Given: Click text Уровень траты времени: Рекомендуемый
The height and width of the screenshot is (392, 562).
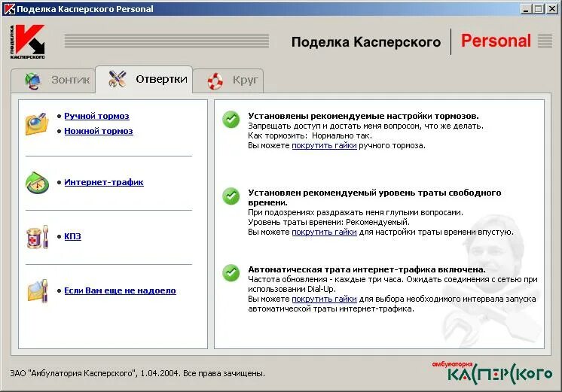Looking at the screenshot, I should [x=328, y=222].
